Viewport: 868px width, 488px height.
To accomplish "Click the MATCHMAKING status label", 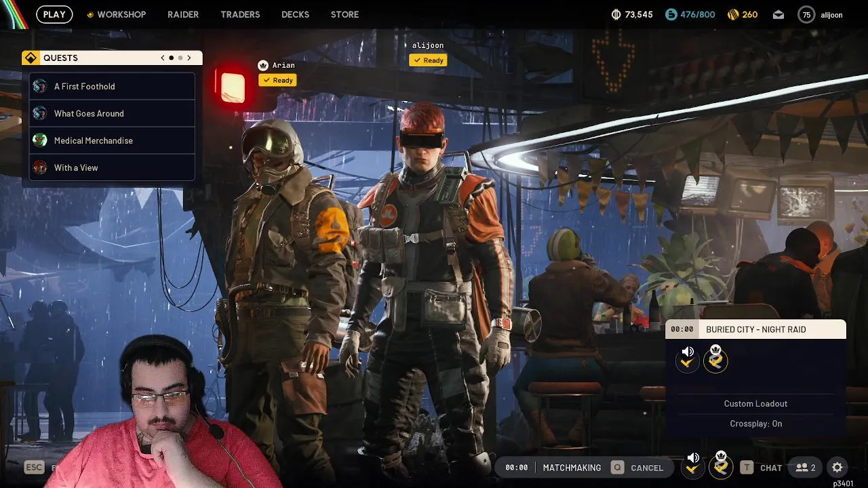I will click(572, 468).
